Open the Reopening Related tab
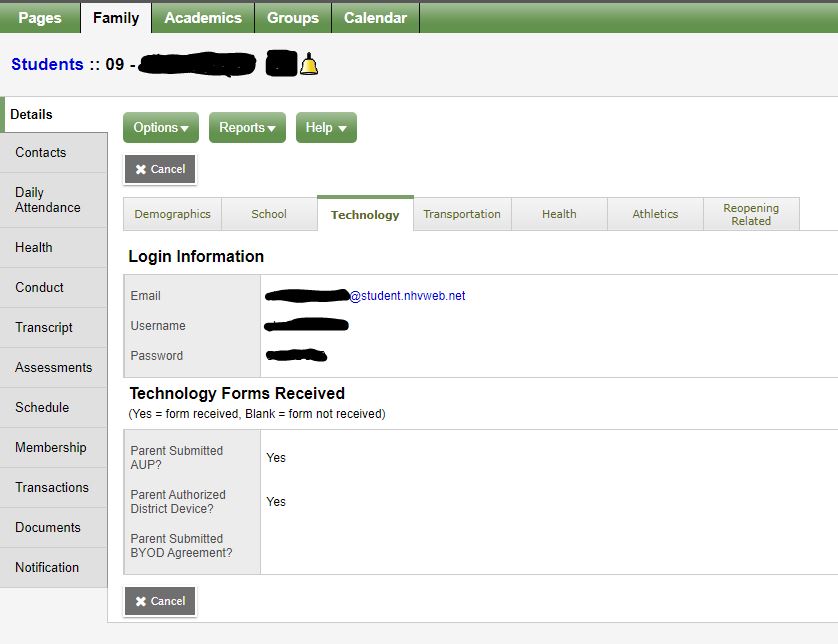 click(751, 215)
